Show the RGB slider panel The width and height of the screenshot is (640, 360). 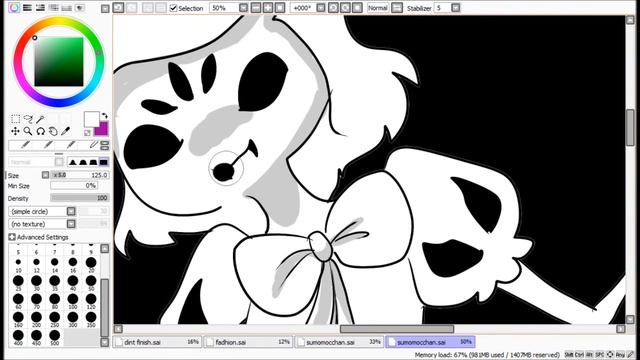tap(27, 7)
